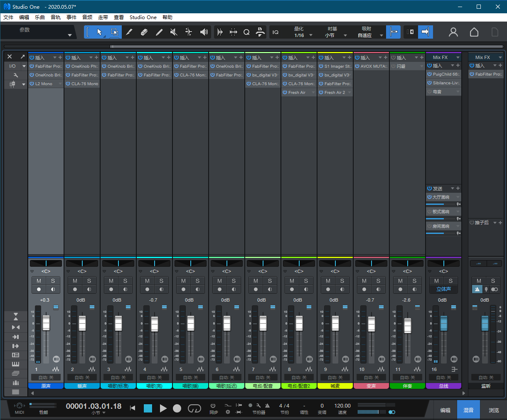Click channel 7 pan control
Screen dimensions: 507x420
pyautogui.click(x=263, y=263)
